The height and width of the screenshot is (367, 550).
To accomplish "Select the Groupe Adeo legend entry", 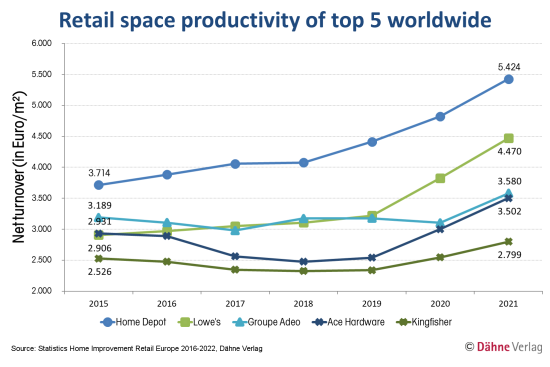I will pos(267,322).
